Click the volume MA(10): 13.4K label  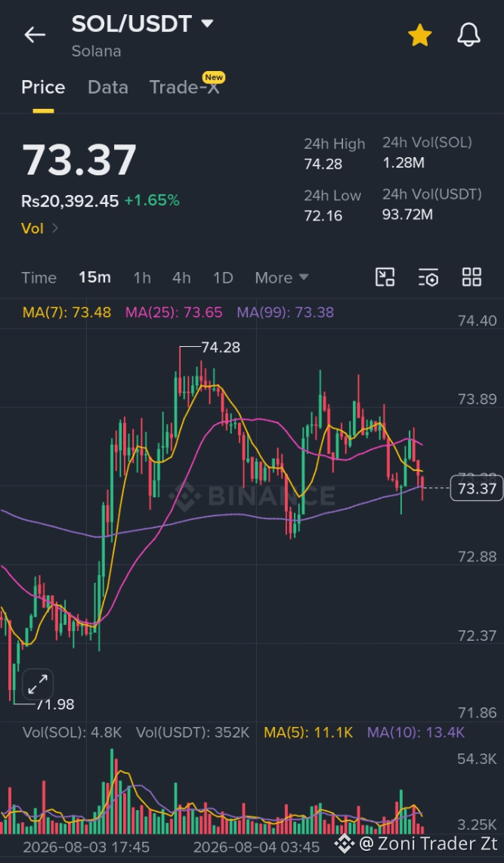click(x=416, y=732)
